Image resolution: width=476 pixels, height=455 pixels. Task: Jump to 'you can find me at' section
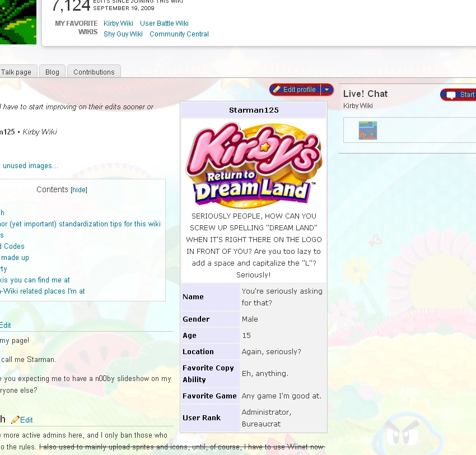point(35,280)
